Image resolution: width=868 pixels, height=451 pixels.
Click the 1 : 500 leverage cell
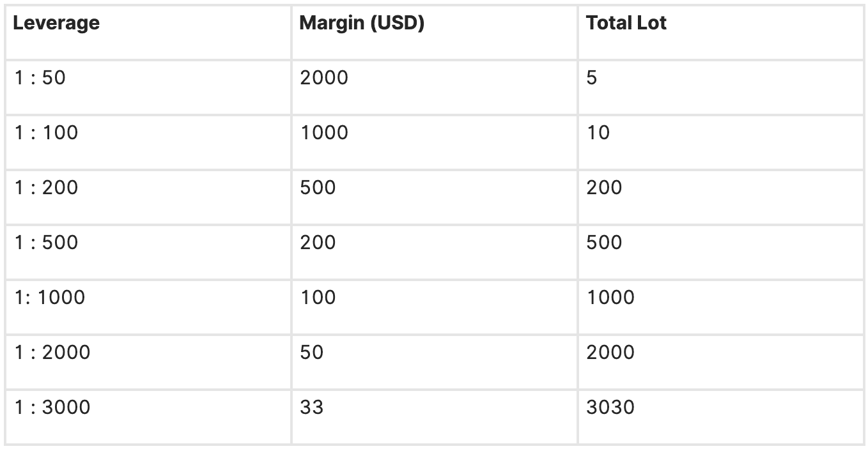148,252
